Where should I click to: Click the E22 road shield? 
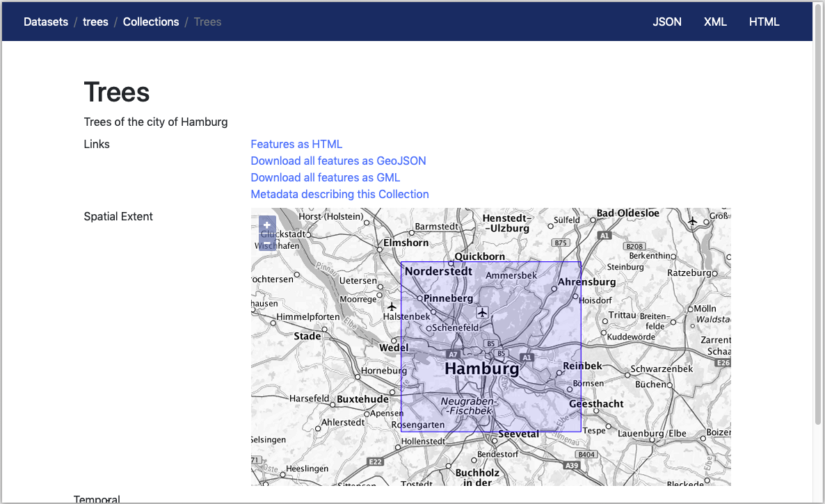(375, 462)
